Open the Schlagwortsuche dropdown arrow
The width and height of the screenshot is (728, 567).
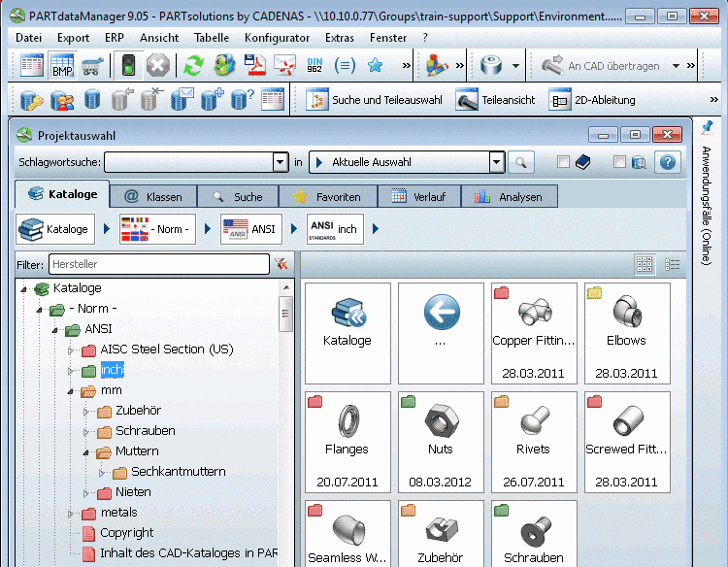point(280,162)
